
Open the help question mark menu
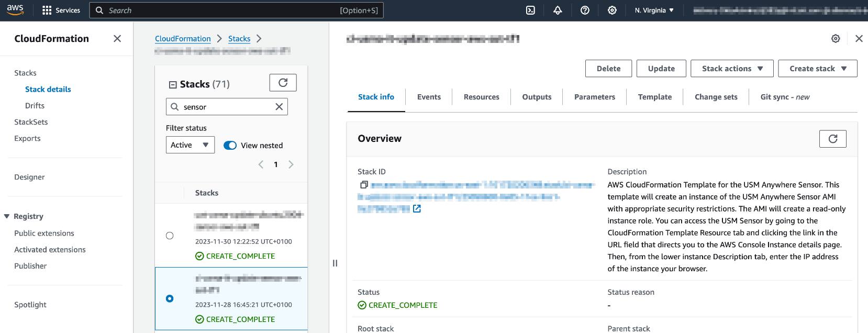585,10
